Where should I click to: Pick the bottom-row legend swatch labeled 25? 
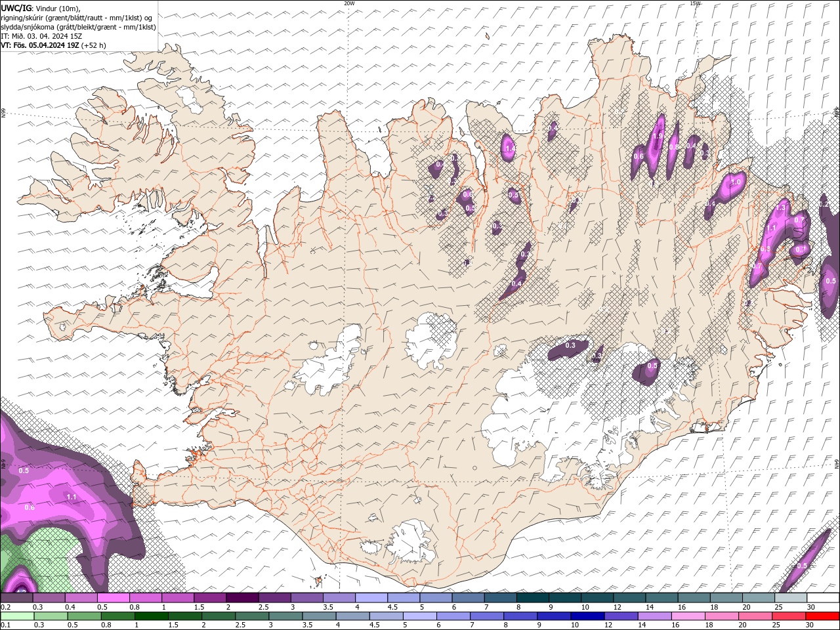(x=789, y=616)
